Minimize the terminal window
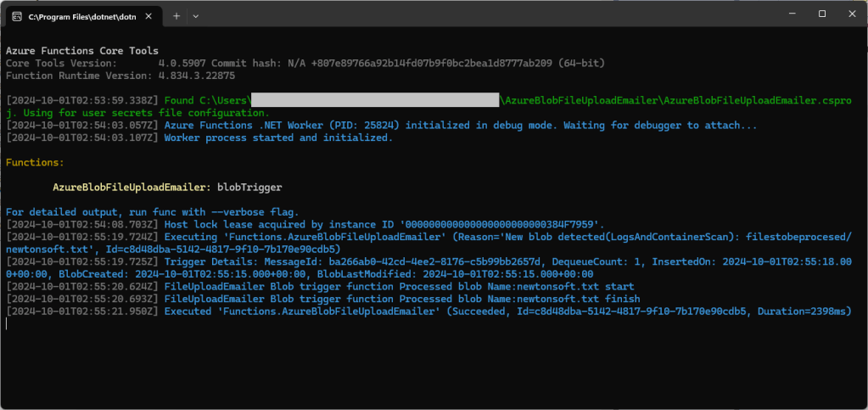This screenshot has height=410, width=868. point(784,14)
